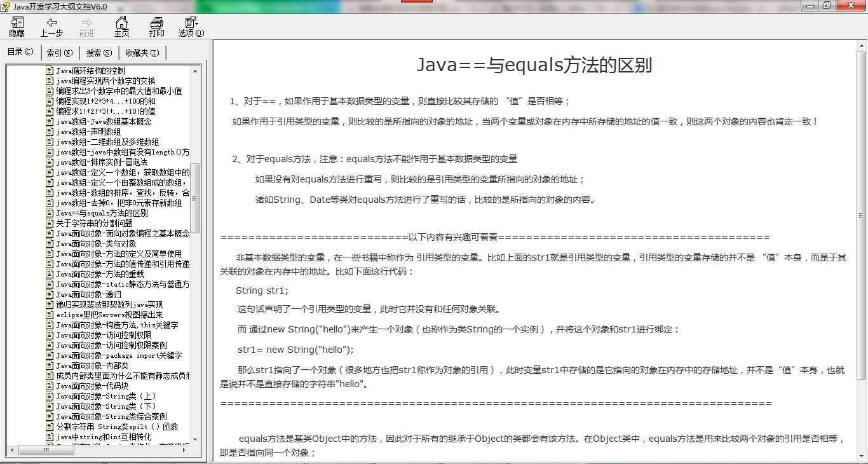Open topic java数组-java中数组有没有length()方

coord(123,152)
